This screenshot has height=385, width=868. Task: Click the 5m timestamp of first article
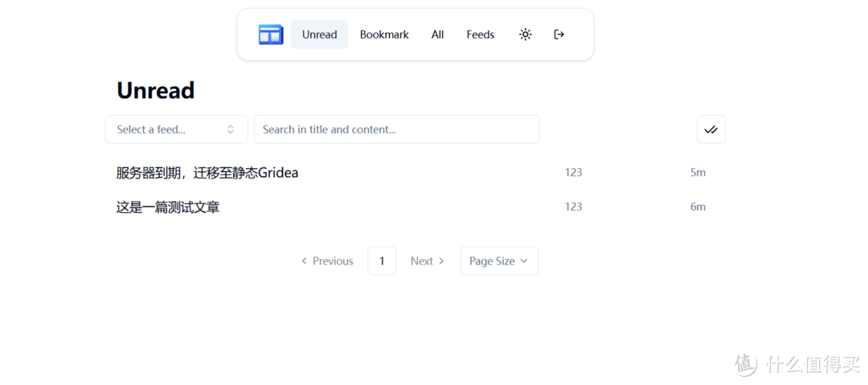[x=698, y=173]
